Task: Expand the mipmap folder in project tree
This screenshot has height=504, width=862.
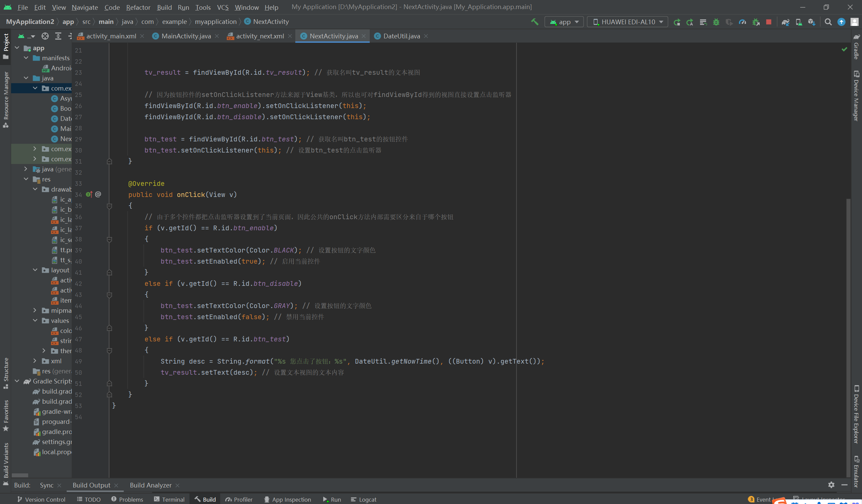Action: (x=35, y=310)
